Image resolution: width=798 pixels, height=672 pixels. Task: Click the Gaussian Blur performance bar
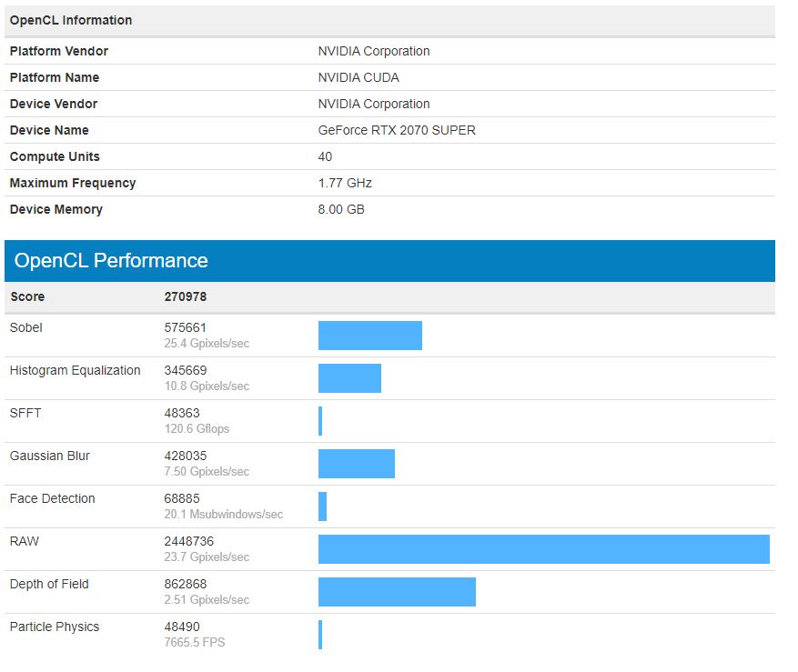pyautogui.click(x=357, y=464)
